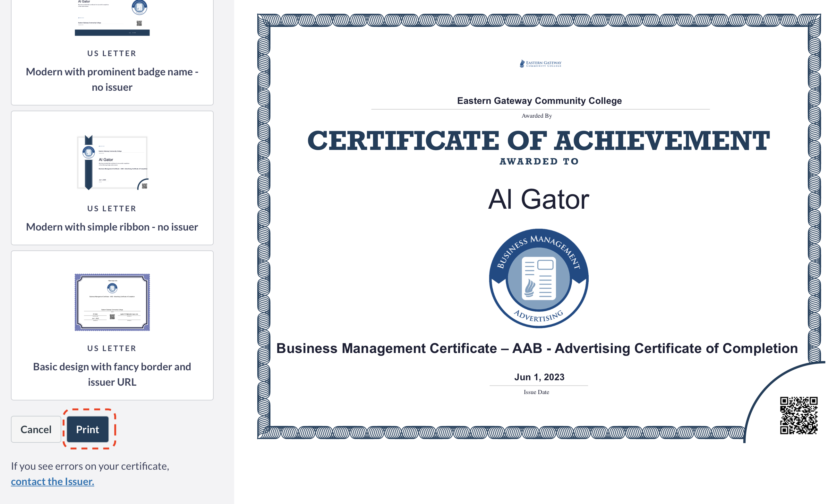The width and height of the screenshot is (836, 504).
Task: Click the Awarded To text
Action: click(x=539, y=162)
